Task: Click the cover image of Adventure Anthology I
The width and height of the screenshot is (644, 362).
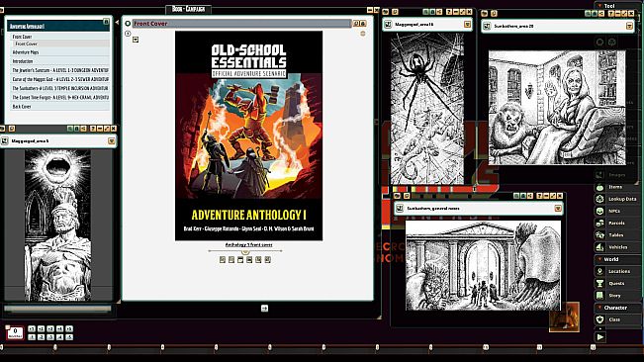Action: (x=249, y=136)
